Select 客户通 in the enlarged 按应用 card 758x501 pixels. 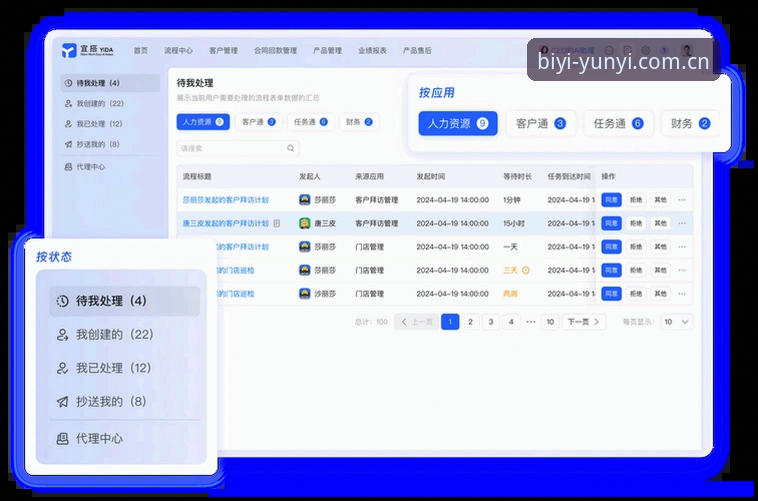pyautogui.click(x=541, y=123)
